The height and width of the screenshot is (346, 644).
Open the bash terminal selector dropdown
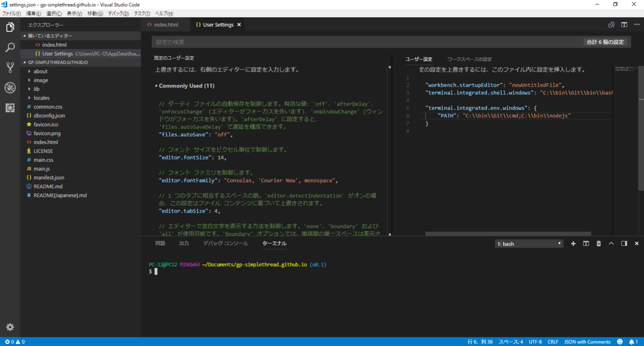pyautogui.click(x=529, y=244)
